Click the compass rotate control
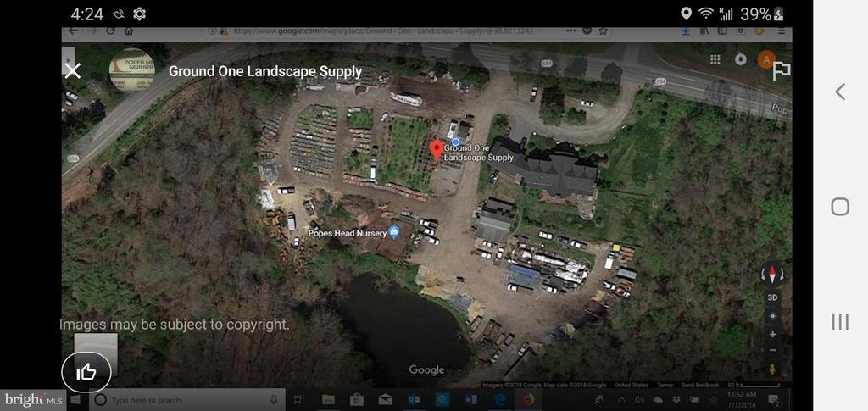Screen dimensions: 868x411 (x=771, y=275)
